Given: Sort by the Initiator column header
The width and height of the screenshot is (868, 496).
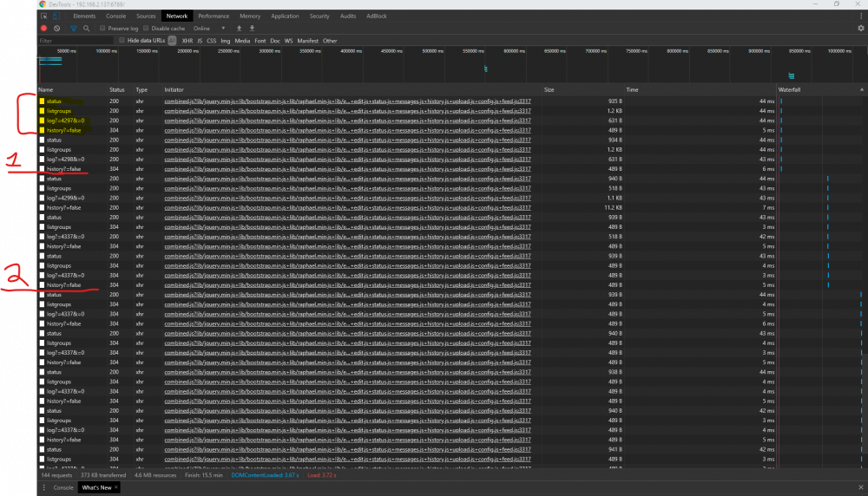Looking at the screenshot, I should coord(174,89).
